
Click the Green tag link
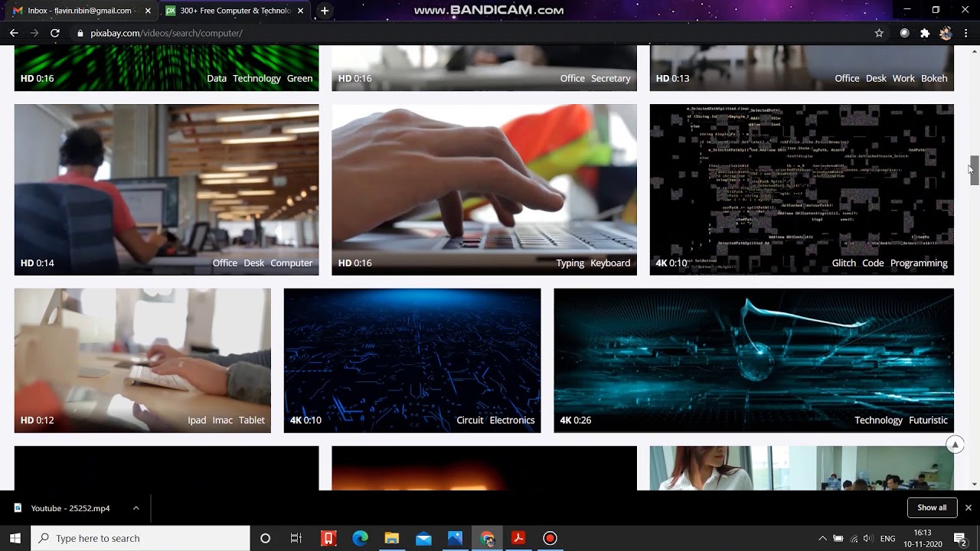click(299, 78)
